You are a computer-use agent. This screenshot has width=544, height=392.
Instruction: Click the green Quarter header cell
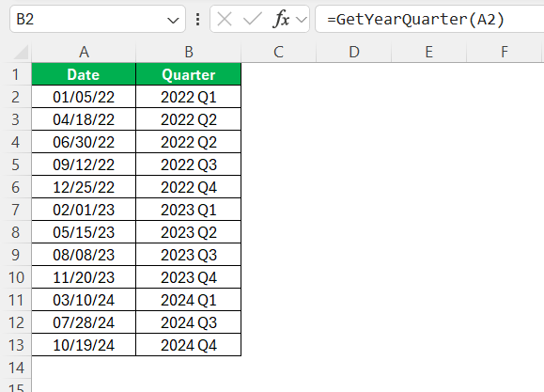tap(189, 74)
